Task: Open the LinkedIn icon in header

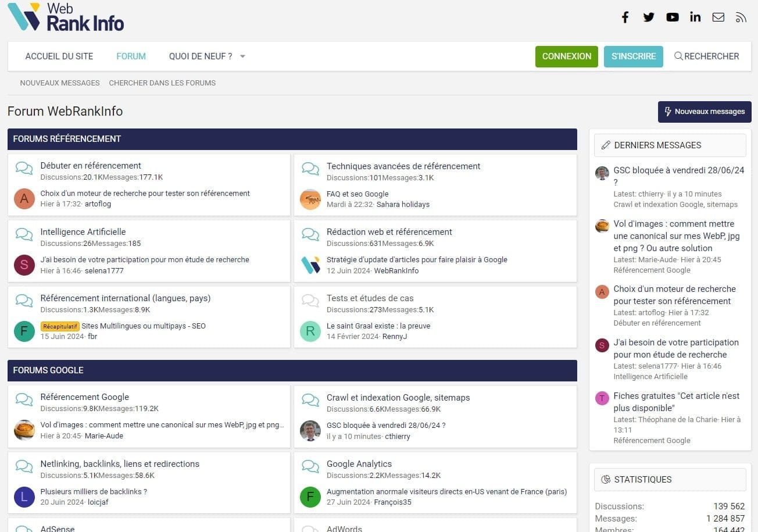Action: tap(695, 17)
